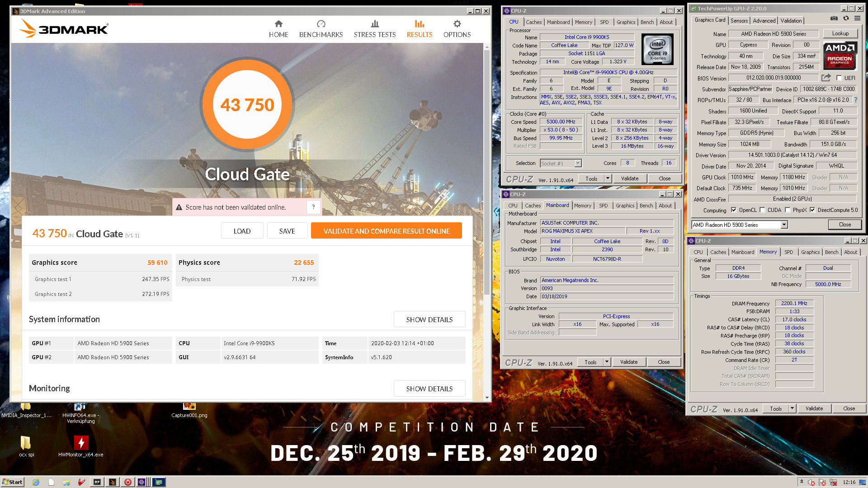Viewport: 868px width, 488px height.
Task: Go to STRESS TESTS in 3DMark
Action: pos(375,29)
